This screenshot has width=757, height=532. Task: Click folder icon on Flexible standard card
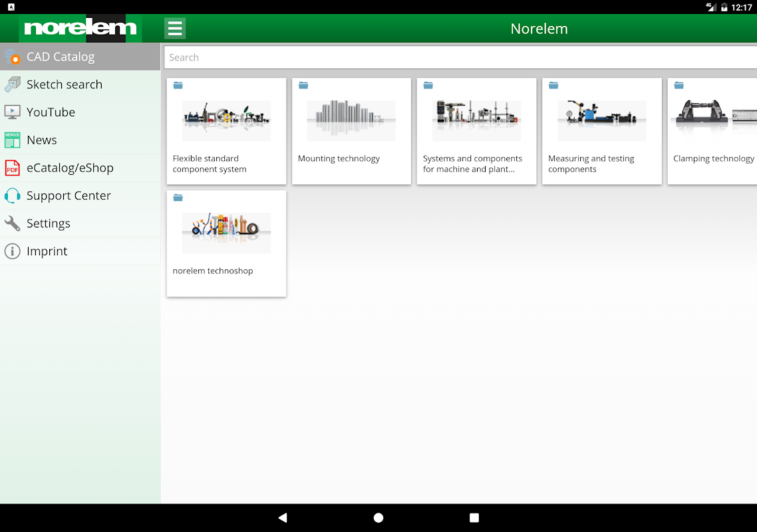click(178, 85)
